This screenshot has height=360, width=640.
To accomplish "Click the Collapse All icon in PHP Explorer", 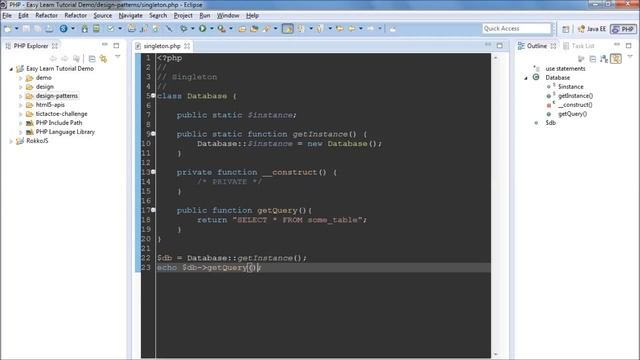I will [92, 59].
